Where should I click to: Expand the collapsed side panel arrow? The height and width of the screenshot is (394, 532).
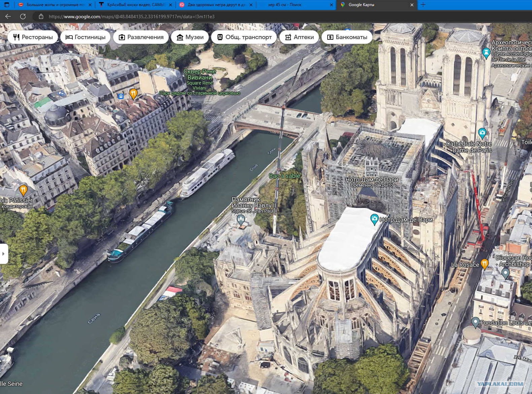coord(4,253)
